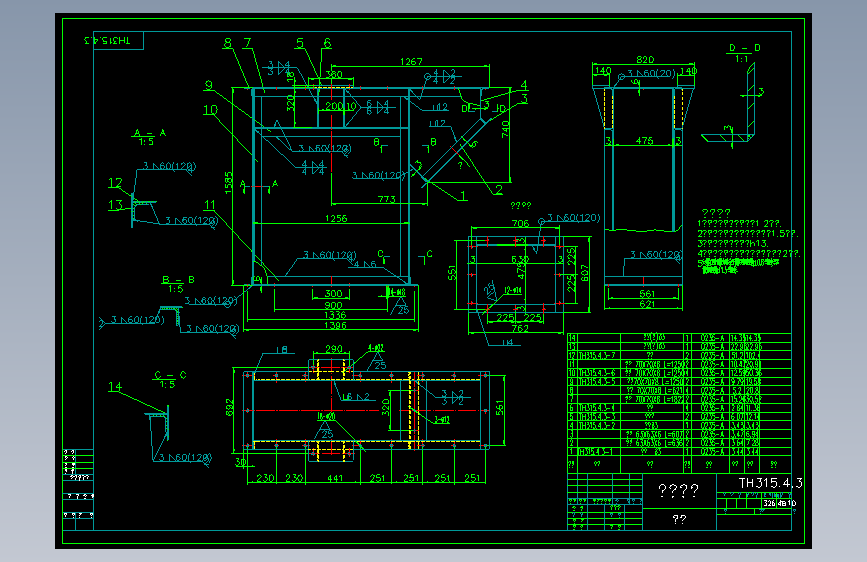Image resolution: width=867 pixels, height=562 pixels.
Task: Click the mirrored TH315.4.3 label in corner box
Action: tap(107, 40)
